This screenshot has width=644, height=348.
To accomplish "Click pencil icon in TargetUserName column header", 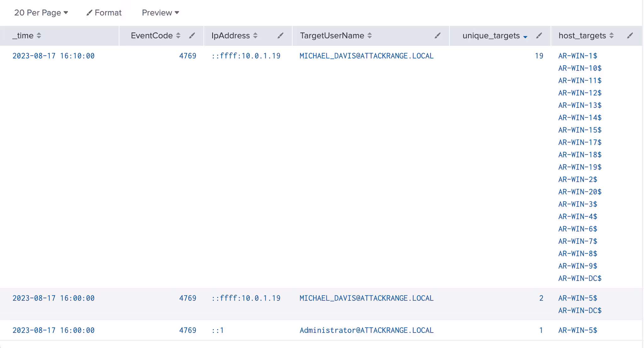I will coord(437,35).
